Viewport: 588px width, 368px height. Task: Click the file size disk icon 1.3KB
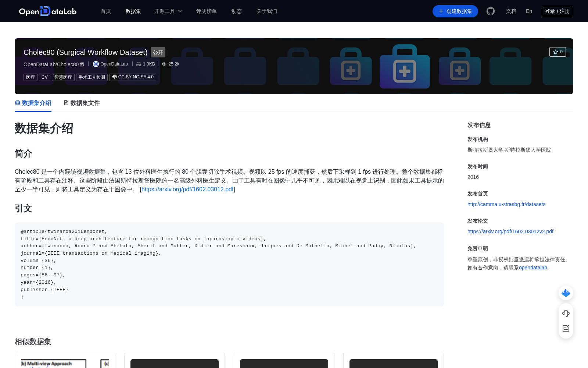click(139, 64)
